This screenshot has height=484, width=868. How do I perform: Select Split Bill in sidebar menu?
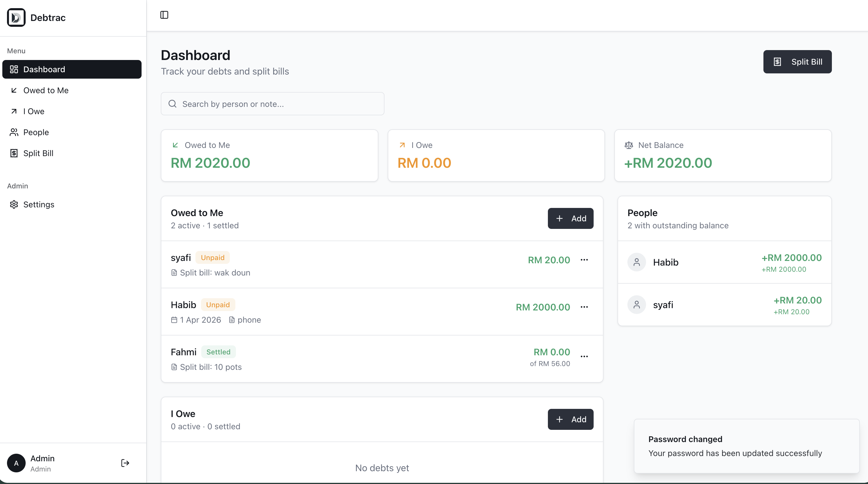[38, 153]
